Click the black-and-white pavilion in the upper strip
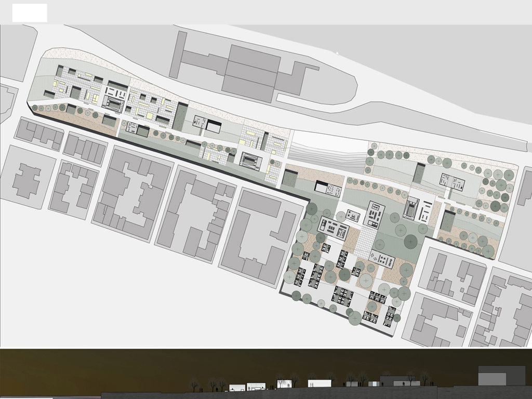532x399 pixels. coord(206,124)
